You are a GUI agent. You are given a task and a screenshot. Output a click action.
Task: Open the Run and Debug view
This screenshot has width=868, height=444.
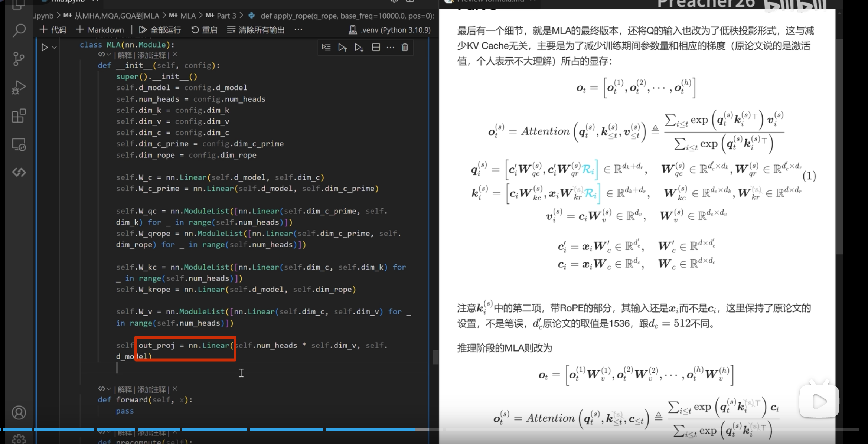coord(19,88)
